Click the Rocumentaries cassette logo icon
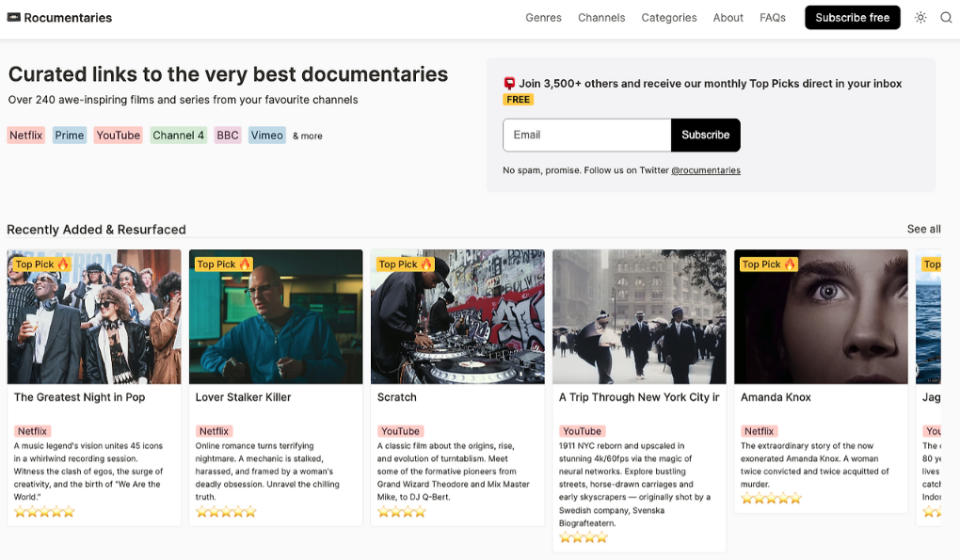Image resolution: width=960 pixels, height=560 pixels. [x=13, y=17]
